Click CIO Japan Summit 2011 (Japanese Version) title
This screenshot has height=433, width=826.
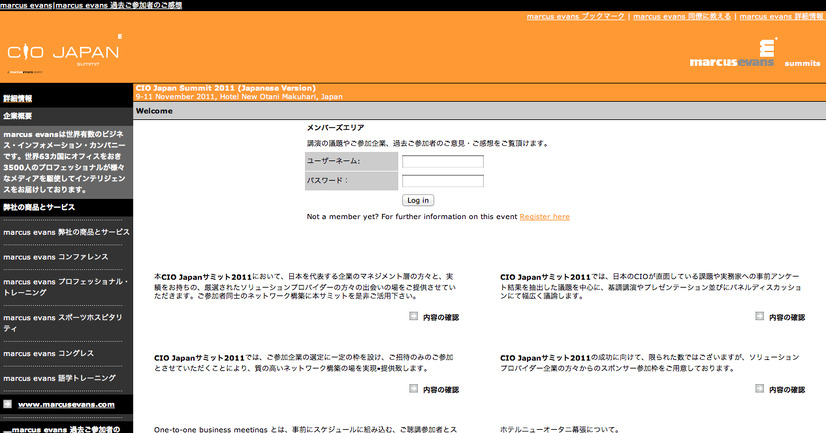(225, 88)
